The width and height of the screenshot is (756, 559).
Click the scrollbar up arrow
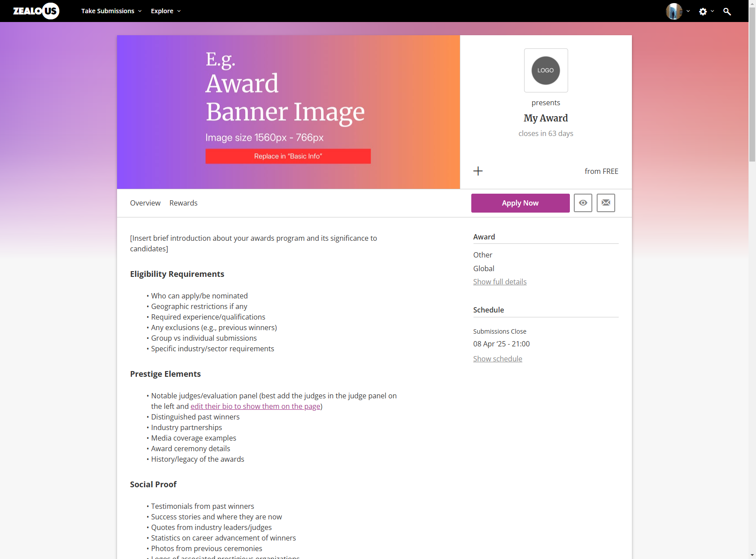click(752, 4)
